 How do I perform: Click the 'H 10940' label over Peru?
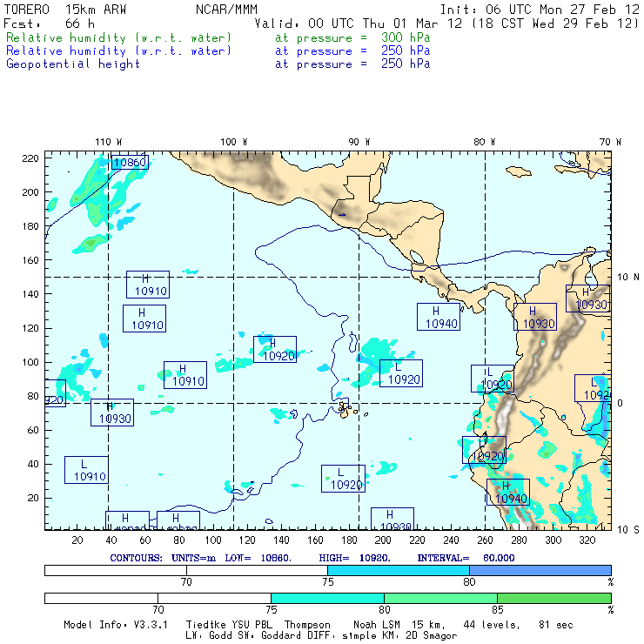tap(508, 492)
